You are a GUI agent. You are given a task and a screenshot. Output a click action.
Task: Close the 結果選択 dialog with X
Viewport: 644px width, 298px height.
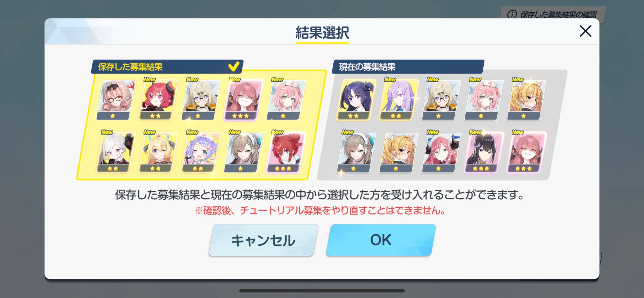click(585, 31)
